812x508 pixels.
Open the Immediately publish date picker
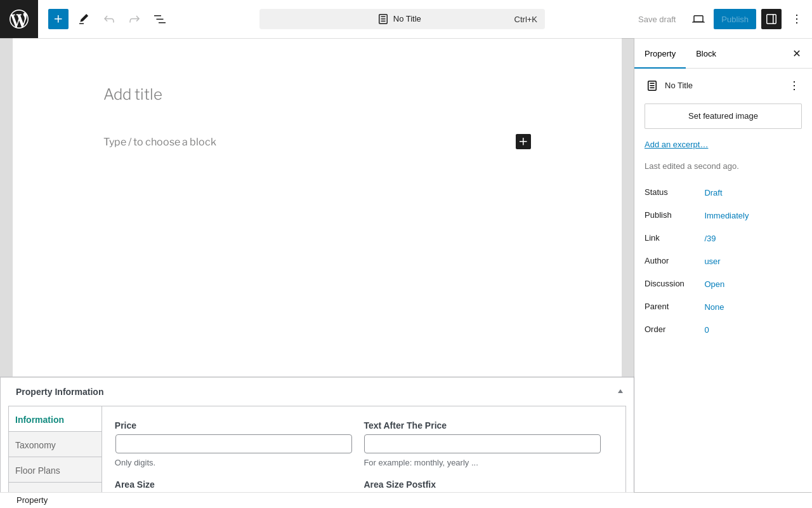726,215
